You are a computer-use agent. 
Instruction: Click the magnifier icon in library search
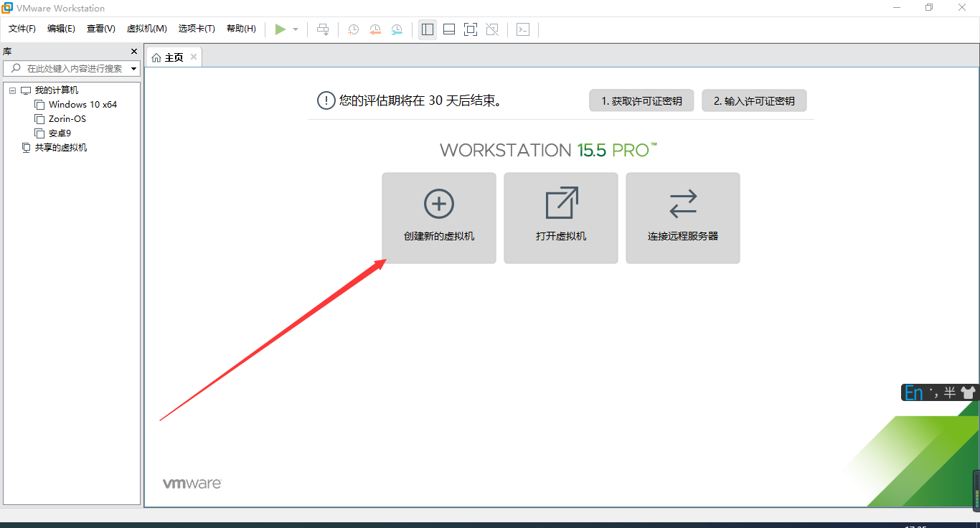coord(16,68)
